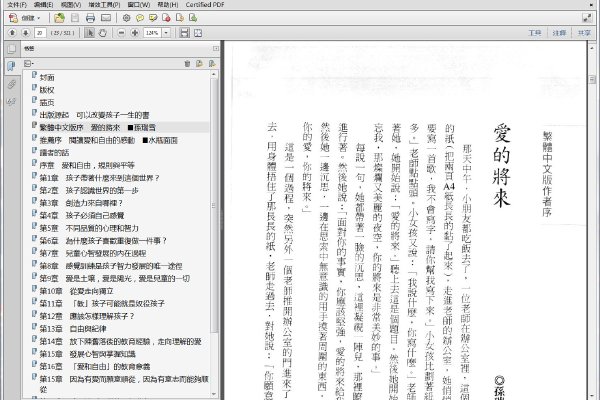Open the 第13章 bookmark entry

(x=73, y=329)
